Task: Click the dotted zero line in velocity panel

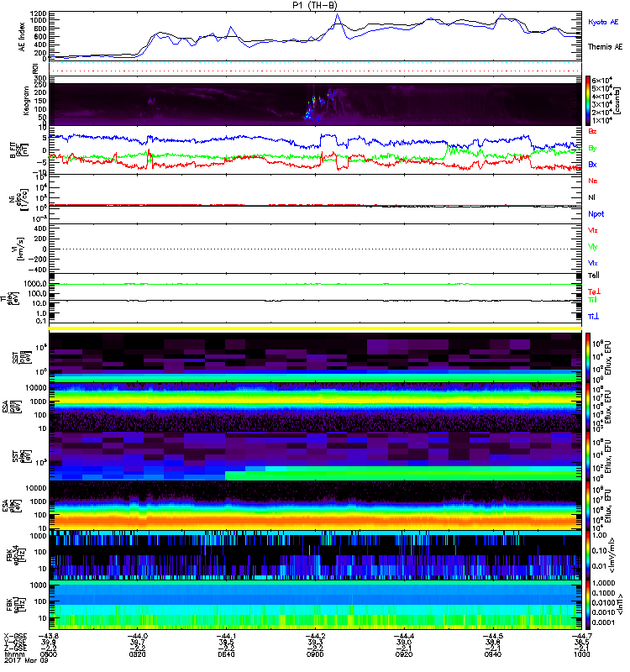Action: 315,249
